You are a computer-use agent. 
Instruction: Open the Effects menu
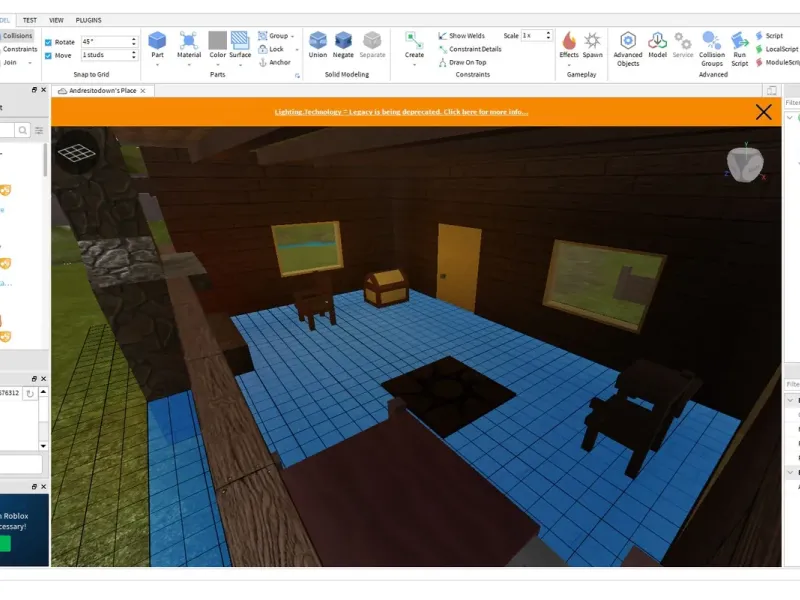pyautogui.click(x=569, y=45)
